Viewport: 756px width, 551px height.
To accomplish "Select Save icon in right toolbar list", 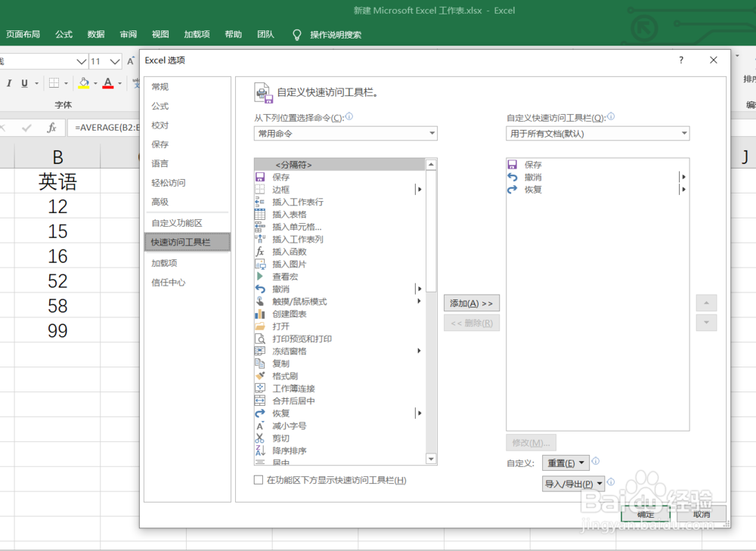I will click(512, 164).
